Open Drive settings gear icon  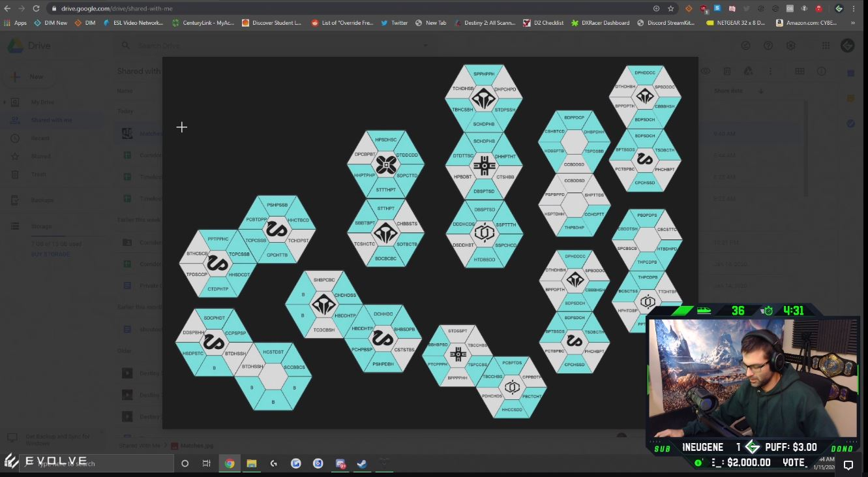(790, 46)
